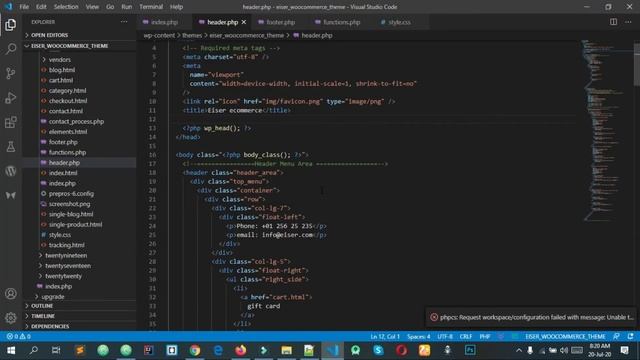The height and width of the screenshot is (360, 640).
Task: Expand the Open Editors section
Action: [x=80, y=35]
